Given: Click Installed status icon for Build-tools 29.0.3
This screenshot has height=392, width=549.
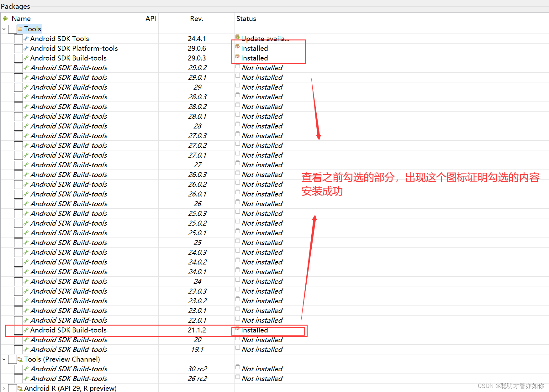Looking at the screenshot, I should (238, 56).
